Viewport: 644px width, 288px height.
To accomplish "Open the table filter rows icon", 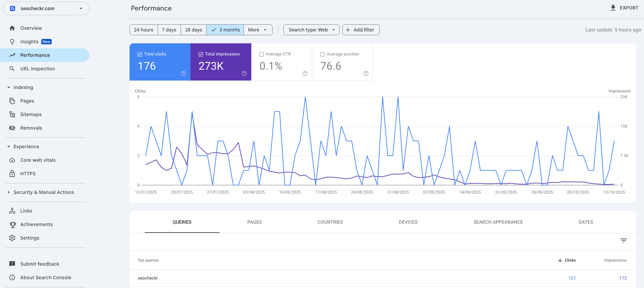I will 624,241.
